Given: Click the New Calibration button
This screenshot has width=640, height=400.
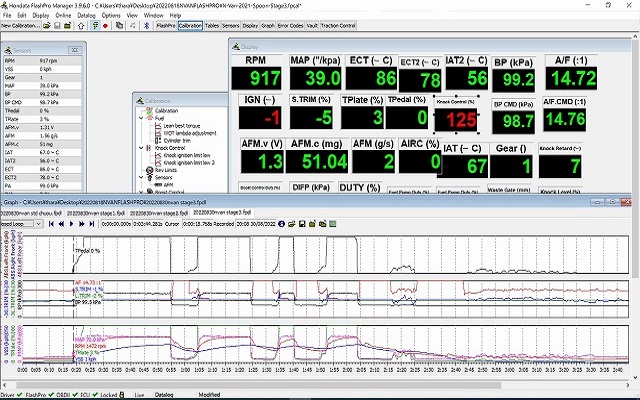Looking at the screenshot, I should [21, 26].
